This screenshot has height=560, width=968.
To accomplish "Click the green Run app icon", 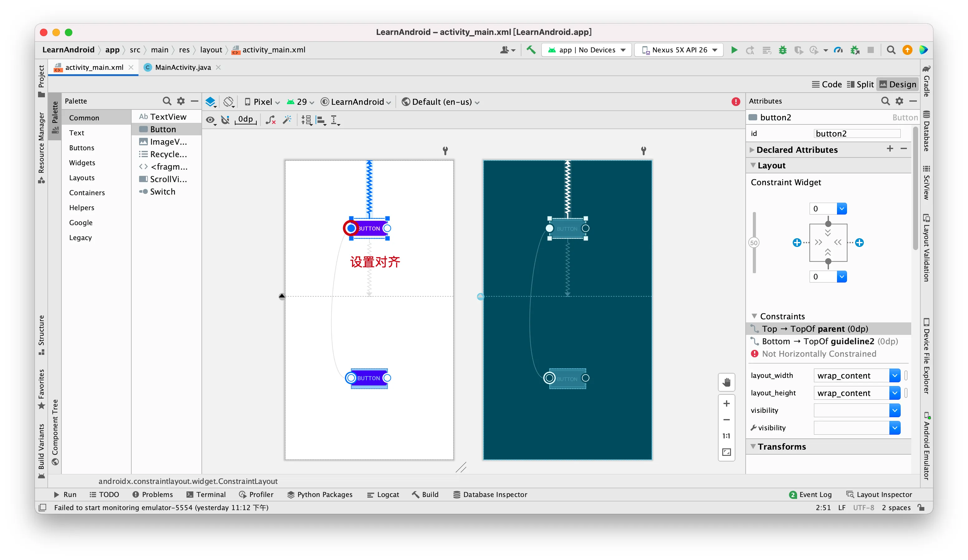I will pyautogui.click(x=734, y=50).
